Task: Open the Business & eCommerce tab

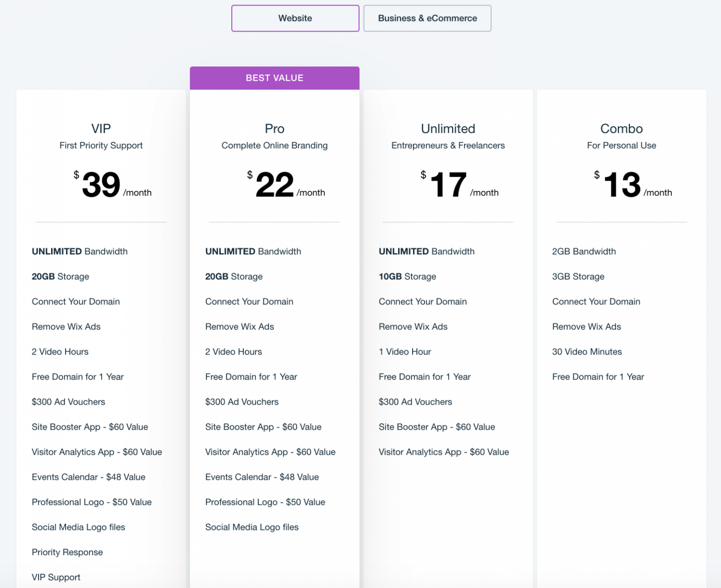Action: pos(427,19)
